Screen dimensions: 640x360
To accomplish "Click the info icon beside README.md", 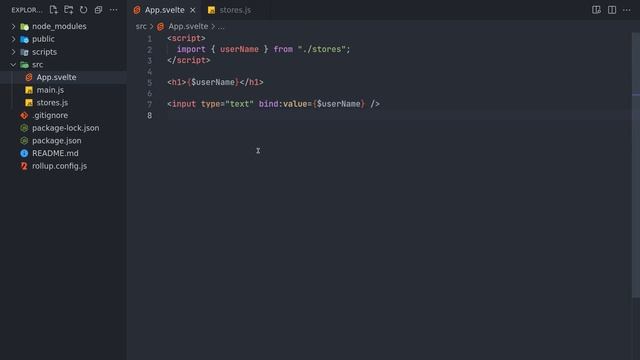I will (24, 153).
